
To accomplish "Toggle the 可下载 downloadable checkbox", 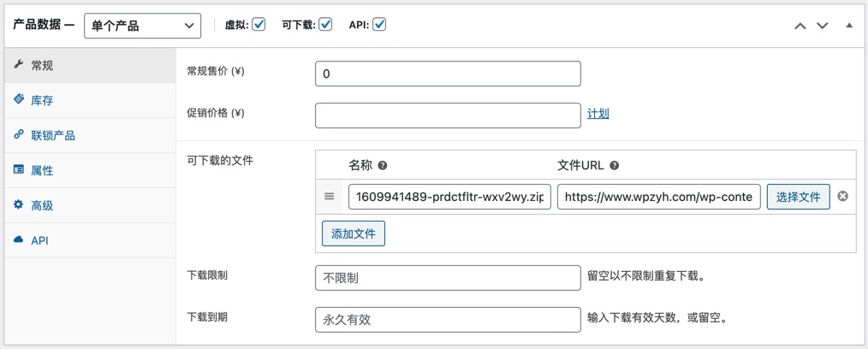I will pos(325,25).
